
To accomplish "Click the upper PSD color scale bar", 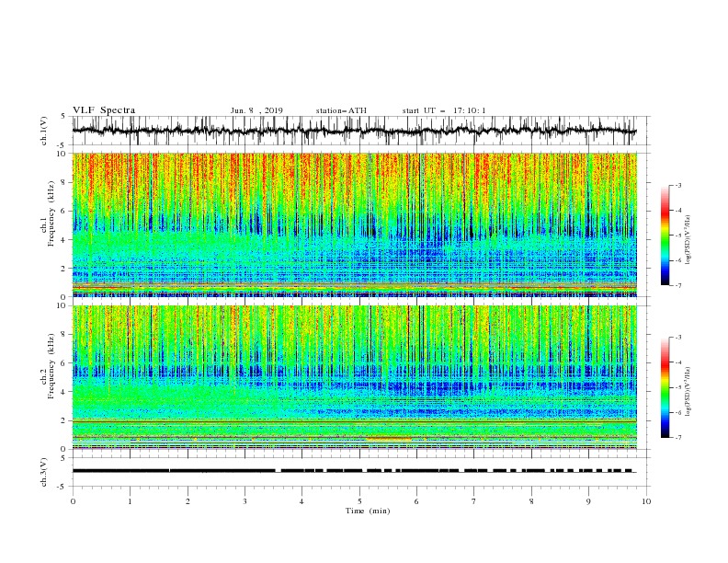I will [665, 236].
